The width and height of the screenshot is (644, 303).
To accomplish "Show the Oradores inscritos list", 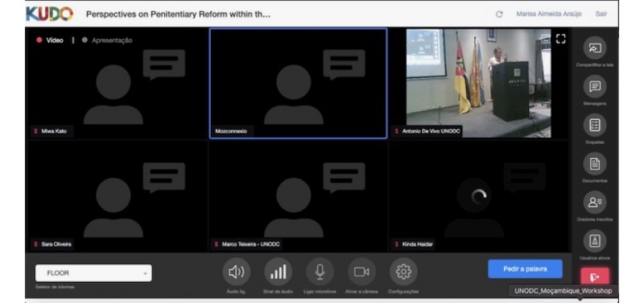I will click(594, 202).
